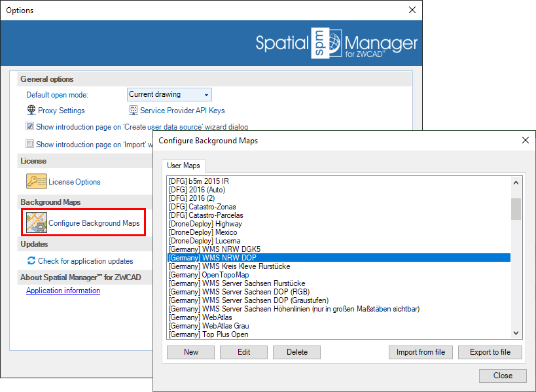The height and width of the screenshot is (392, 536).
Task: Close the Configure Background Maps dialog via X
Action: point(524,141)
